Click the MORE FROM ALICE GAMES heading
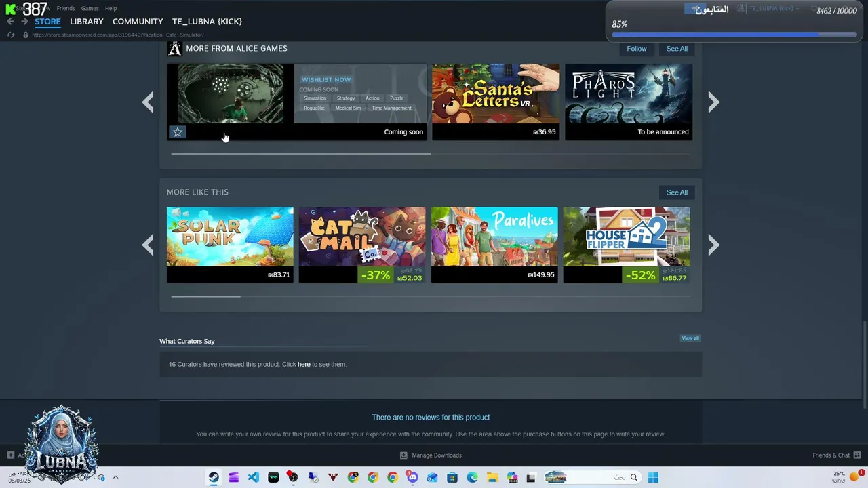Screen dimensions: 868x488 237,49
